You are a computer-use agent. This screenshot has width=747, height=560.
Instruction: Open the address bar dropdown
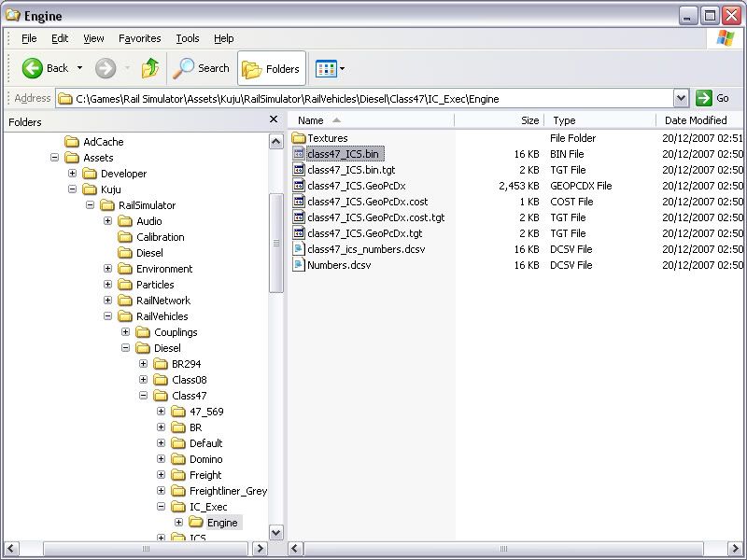tap(682, 99)
